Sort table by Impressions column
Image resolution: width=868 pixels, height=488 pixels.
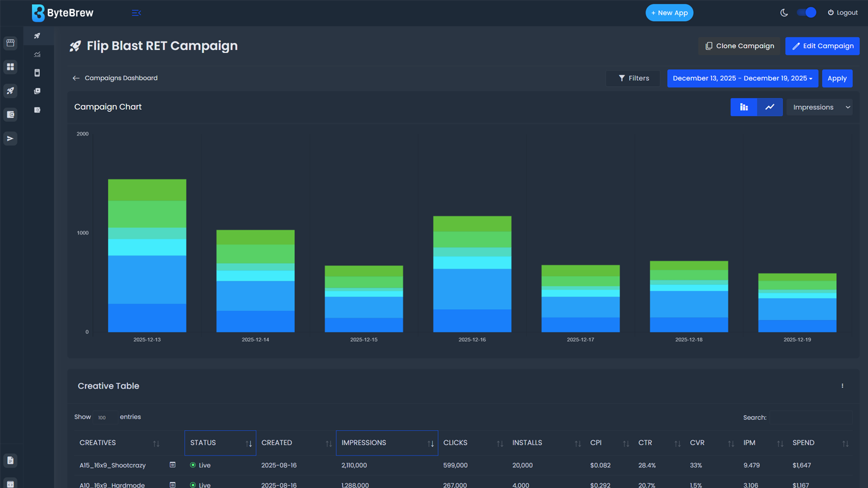(x=386, y=443)
